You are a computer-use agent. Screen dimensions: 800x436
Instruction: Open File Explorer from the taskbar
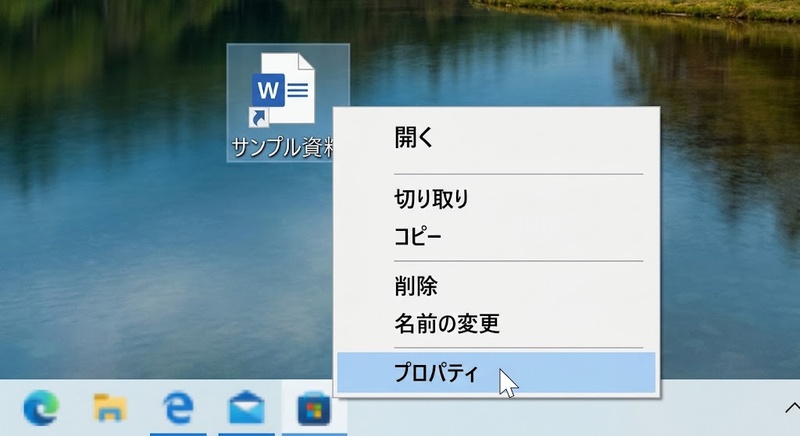tap(110, 407)
